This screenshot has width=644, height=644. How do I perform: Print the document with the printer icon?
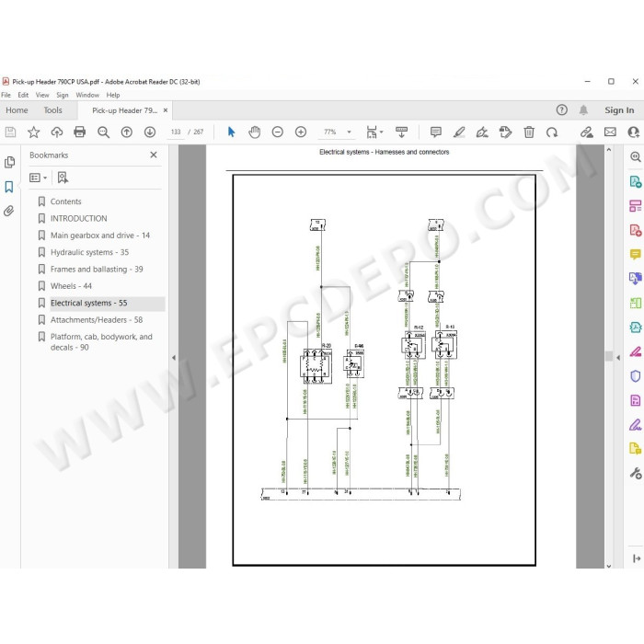pos(80,132)
